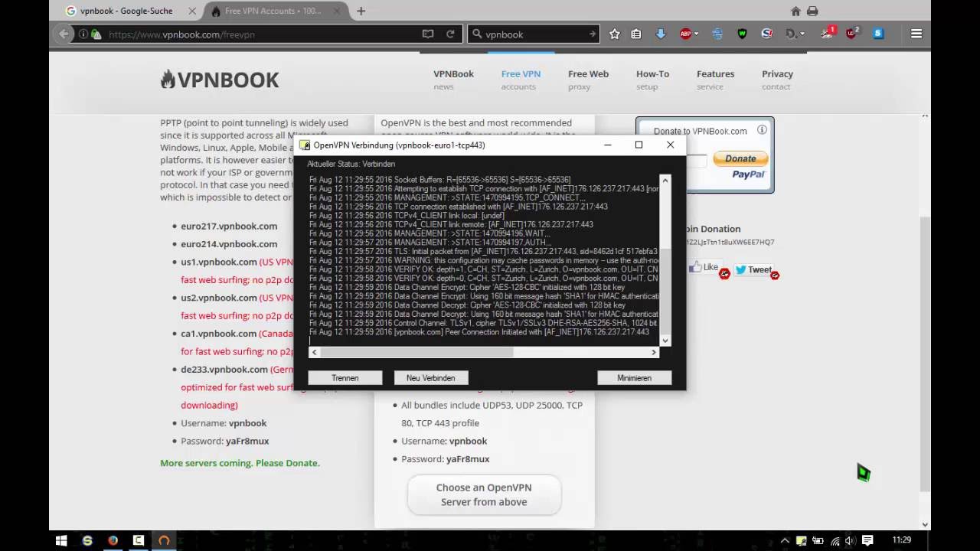Click the Neu Verbinden button
This screenshot has height=551, width=980.
tap(431, 378)
